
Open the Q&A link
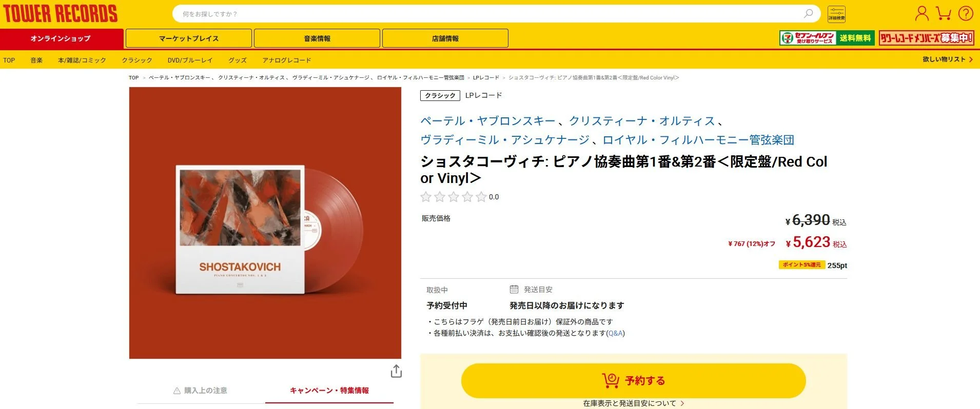[x=615, y=333]
